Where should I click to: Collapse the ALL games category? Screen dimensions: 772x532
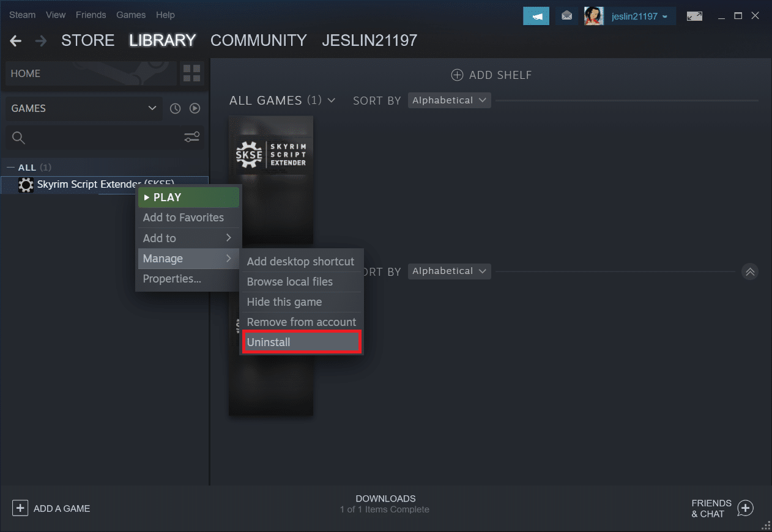[x=11, y=167]
